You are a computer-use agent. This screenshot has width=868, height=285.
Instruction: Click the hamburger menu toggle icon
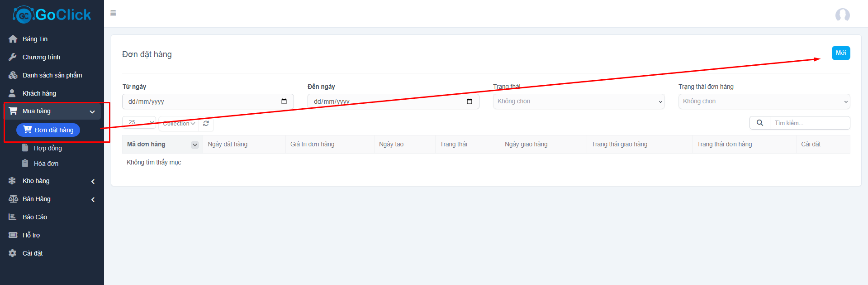113,13
